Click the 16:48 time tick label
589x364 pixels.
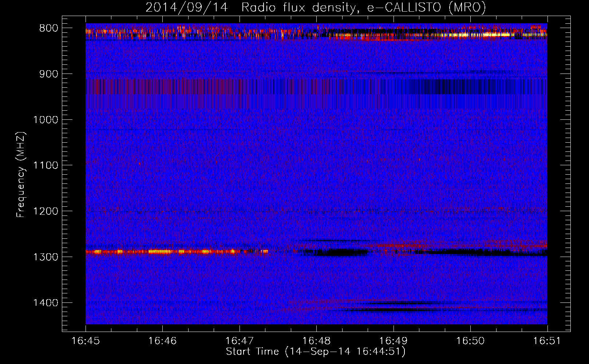coord(317,341)
